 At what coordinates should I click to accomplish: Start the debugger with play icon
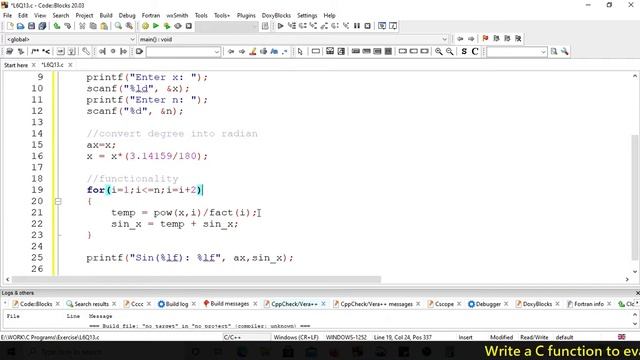pos(280,26)
